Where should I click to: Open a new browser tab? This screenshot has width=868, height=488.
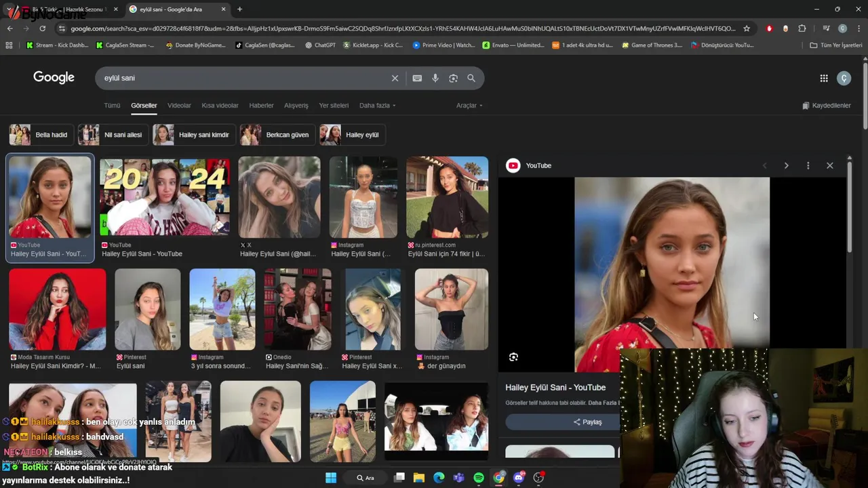(x=239, y=9)
